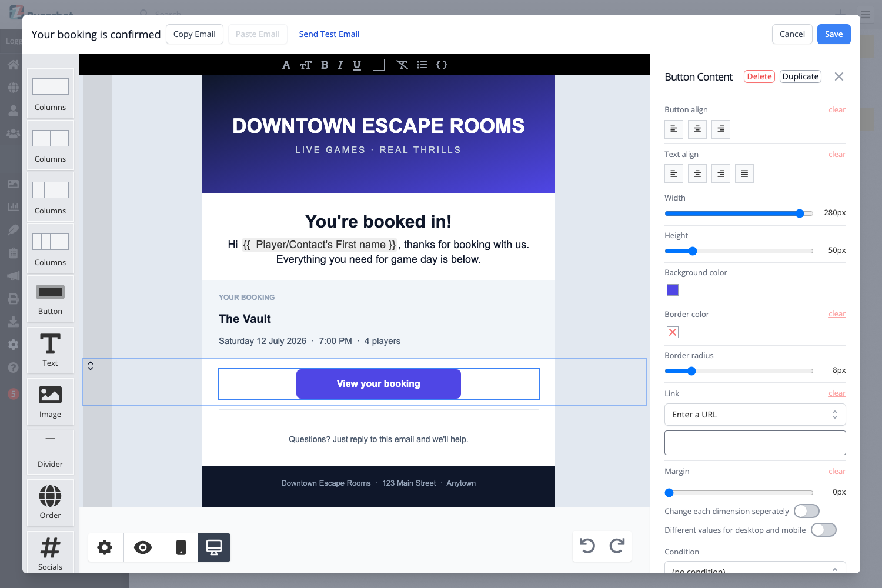Click the Height slider handle

click(x=693, y=251)
